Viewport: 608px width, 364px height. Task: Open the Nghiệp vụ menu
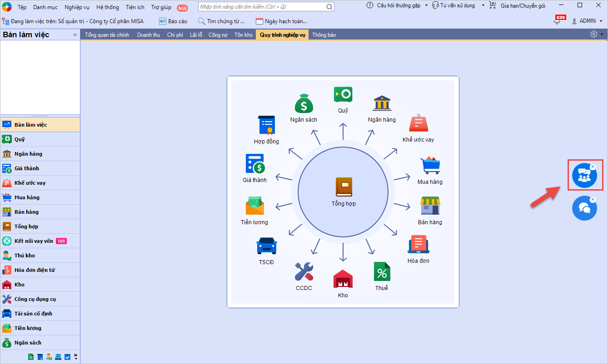point(77,7)
